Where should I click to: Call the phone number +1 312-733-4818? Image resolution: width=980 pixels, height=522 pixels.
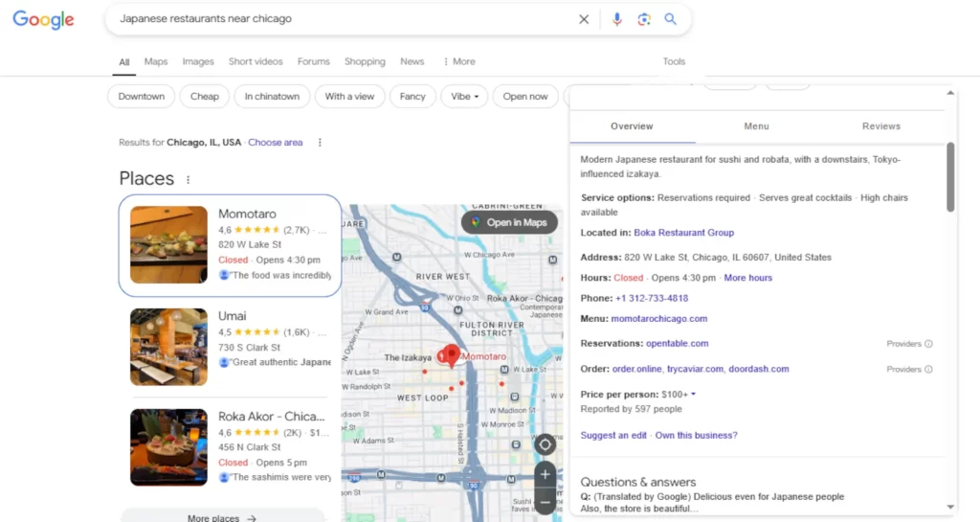point(652,298)
